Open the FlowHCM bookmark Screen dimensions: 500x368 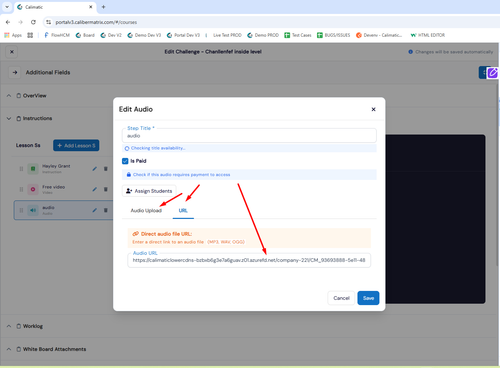pos(57,35)
